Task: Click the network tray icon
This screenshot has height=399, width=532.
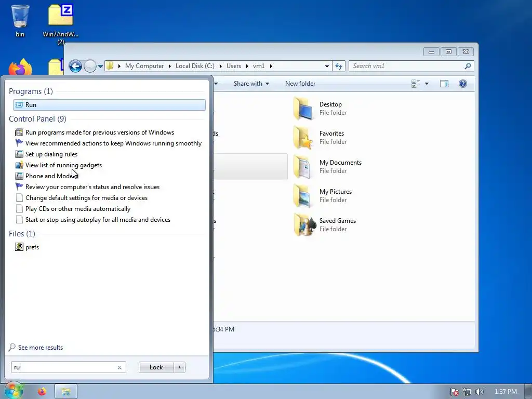Action: (467, 392)
